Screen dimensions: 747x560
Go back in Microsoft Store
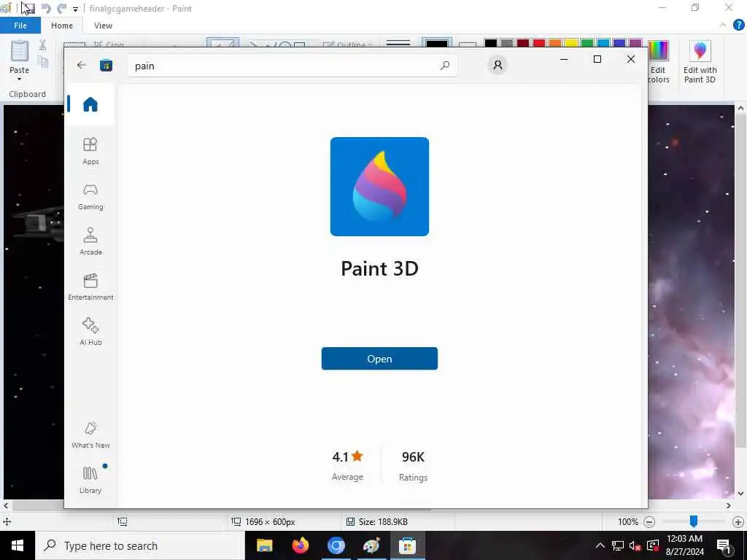pos(82,65)
